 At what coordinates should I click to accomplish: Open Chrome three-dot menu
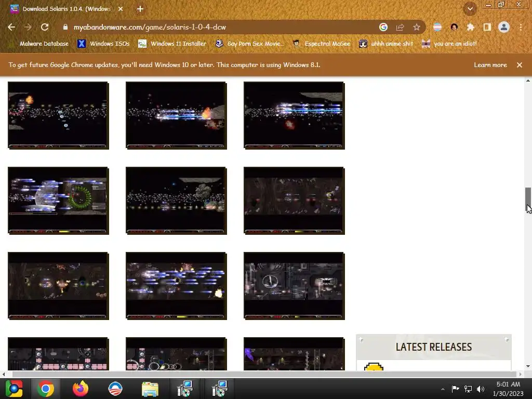click(x=521, y=27)
